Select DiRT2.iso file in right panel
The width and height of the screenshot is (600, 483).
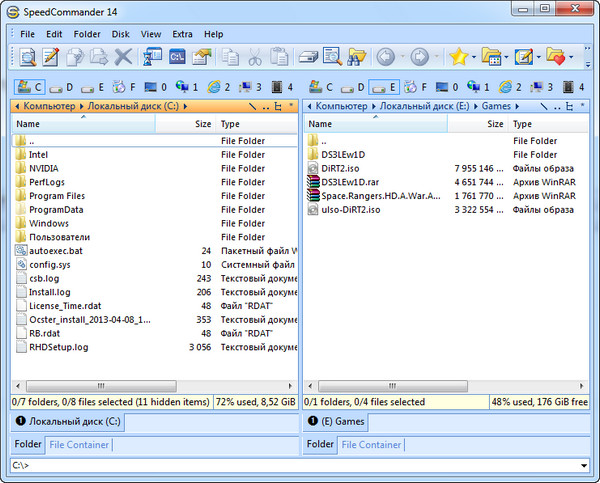[x=340, y=168]
